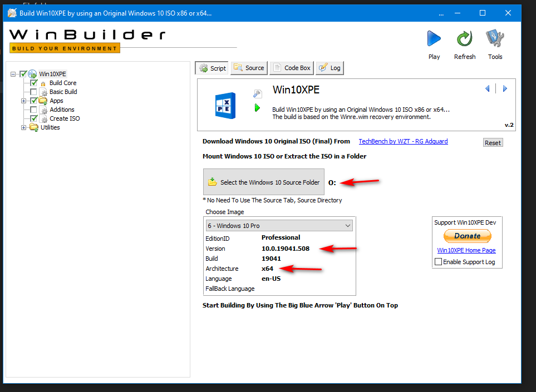This screenshot has height=392, width=536.
Task: Open TechBench by WZT - RG Adguard link
Action: tap(403, 141)
